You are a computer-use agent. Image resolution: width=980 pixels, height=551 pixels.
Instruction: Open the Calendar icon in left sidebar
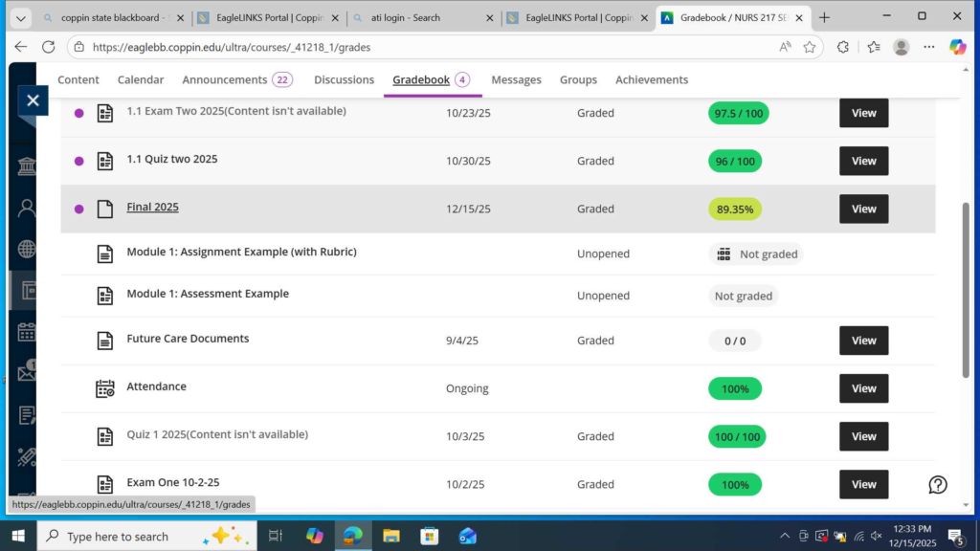click(x=27, y=332)
